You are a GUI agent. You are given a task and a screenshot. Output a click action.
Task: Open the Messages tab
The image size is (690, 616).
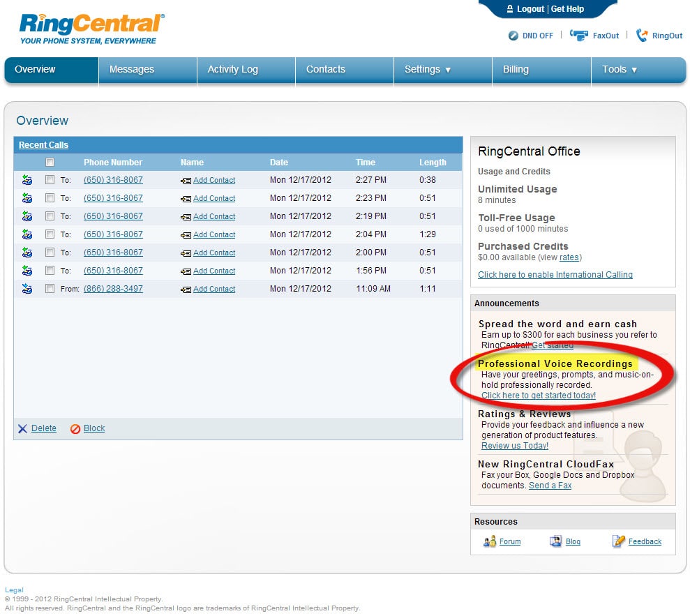(132, 70)
